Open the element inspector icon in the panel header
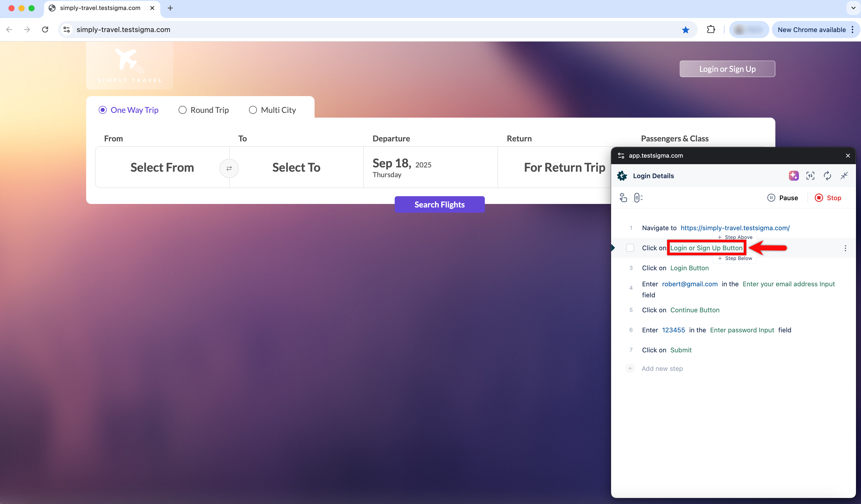 [x=811, y=175]
